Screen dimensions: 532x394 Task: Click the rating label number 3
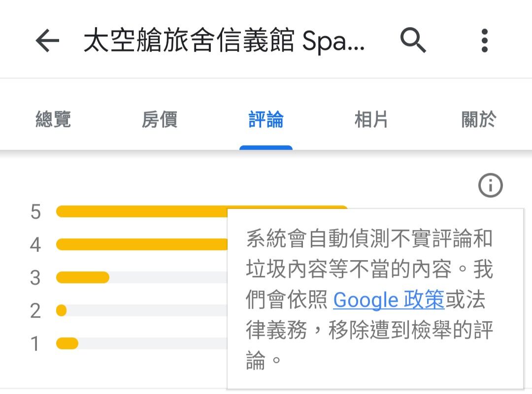click(35, 278)
